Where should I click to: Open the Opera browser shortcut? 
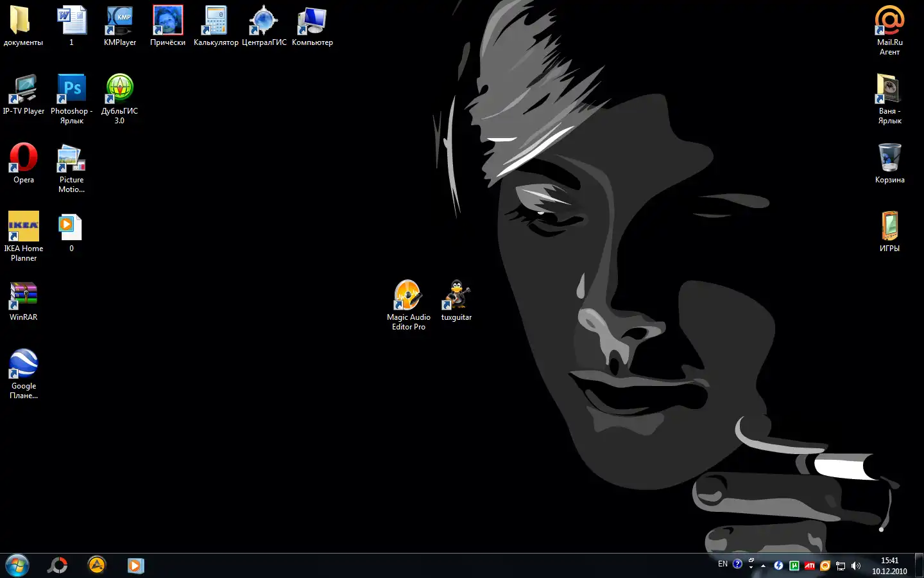click(24, 158)
